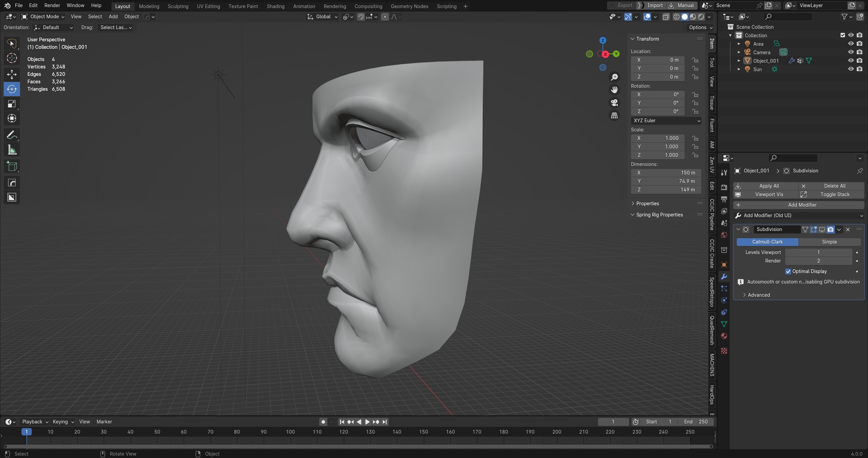Select the Annotate tool

coord(12,135)
